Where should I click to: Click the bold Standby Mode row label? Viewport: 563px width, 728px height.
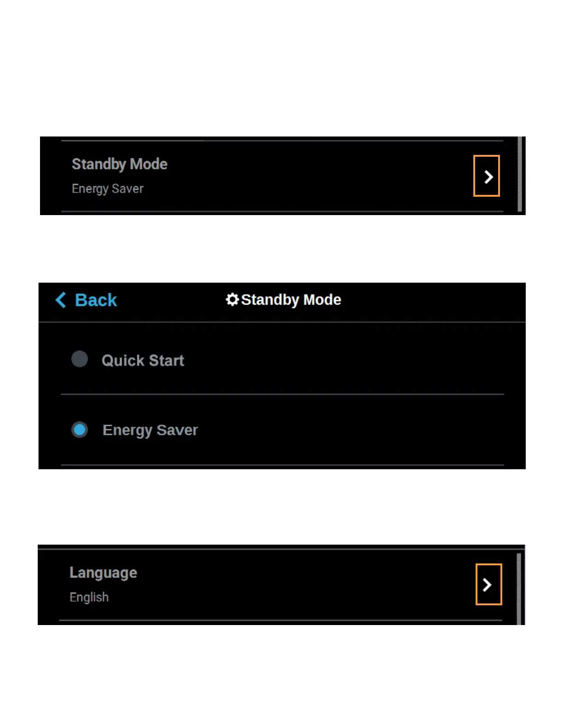click(x=120, y=164)
